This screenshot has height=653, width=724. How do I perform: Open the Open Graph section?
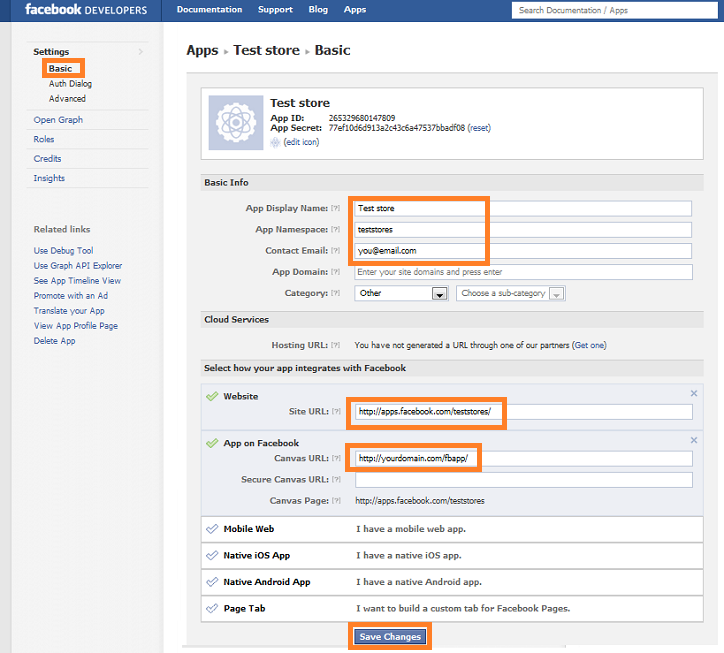click(58, 120)
